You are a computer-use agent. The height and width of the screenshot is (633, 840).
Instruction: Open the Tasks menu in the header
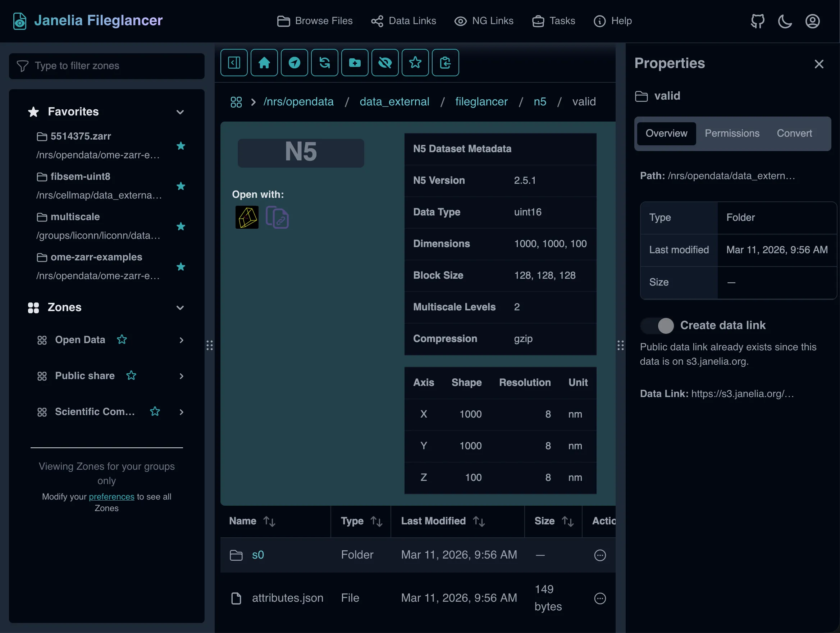tap(554, 21)
